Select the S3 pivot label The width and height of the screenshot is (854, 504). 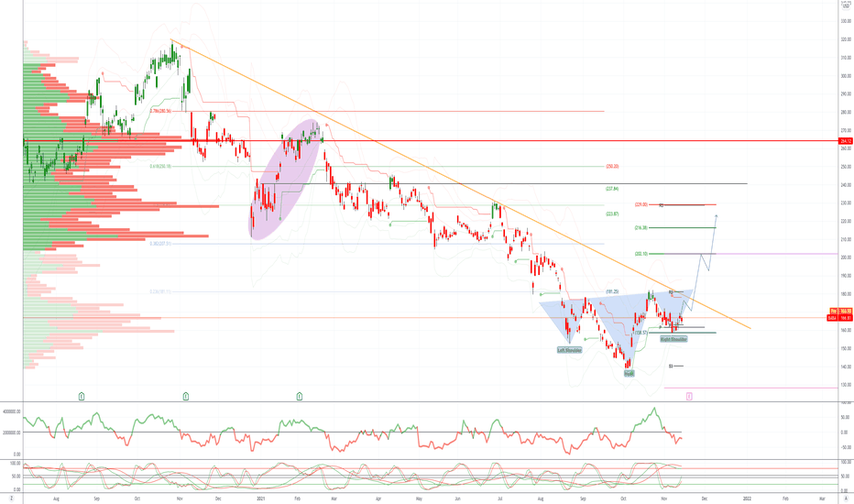(671, 367)
